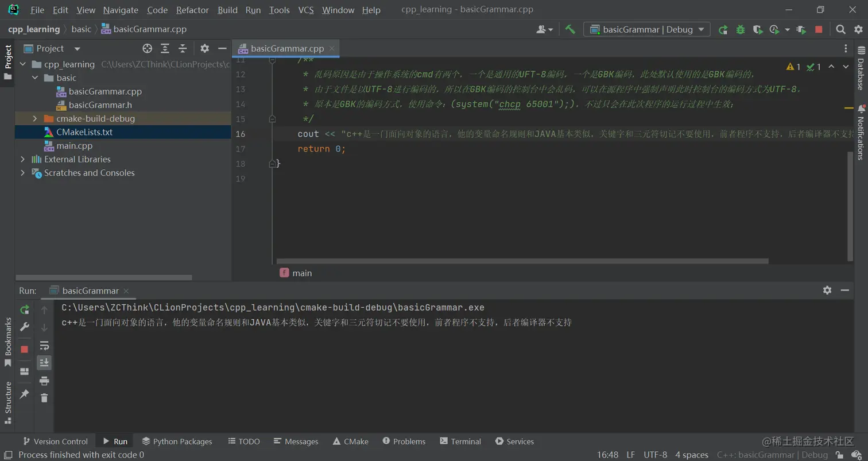Rerun basicGrammar in Run panel
The width and height of the screenshot is (868, 461).
point(25,310)
